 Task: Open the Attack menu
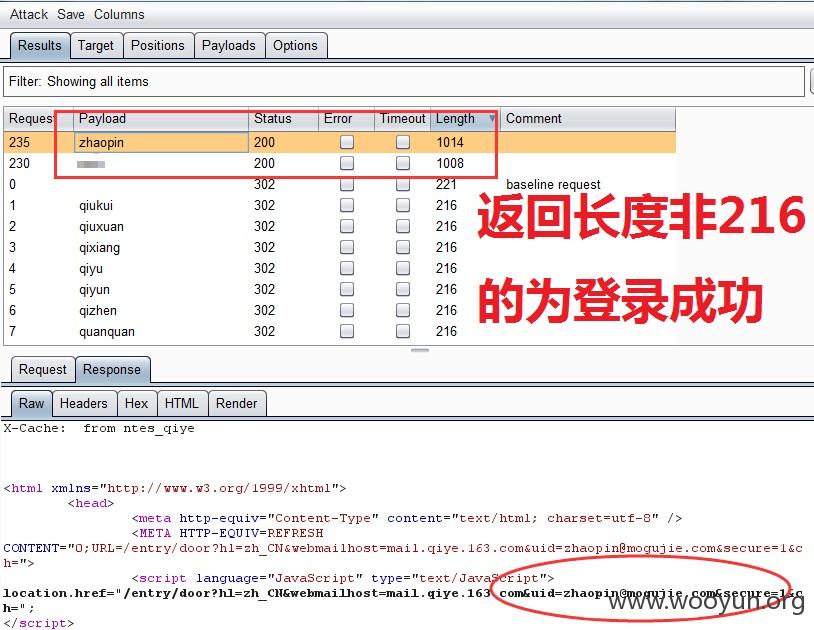pos(29,15)
